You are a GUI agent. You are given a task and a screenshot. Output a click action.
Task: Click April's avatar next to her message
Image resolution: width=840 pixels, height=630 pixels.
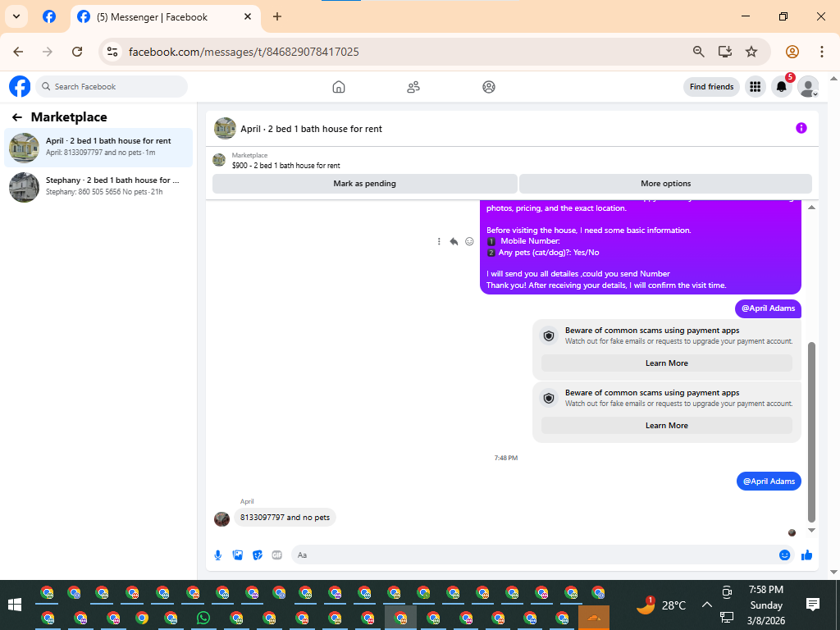click(221, 518)
